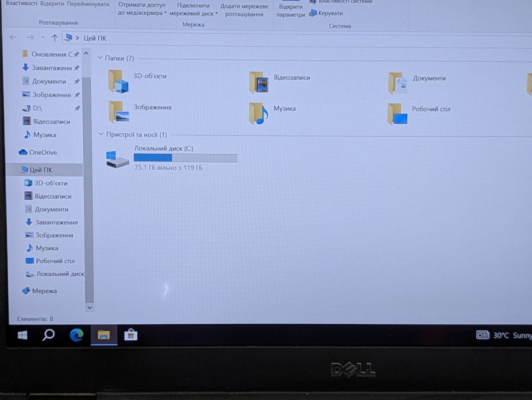Click the Музика label in main pane
Viewport: 532px width, 400px height.
click(x=285, y=109)
